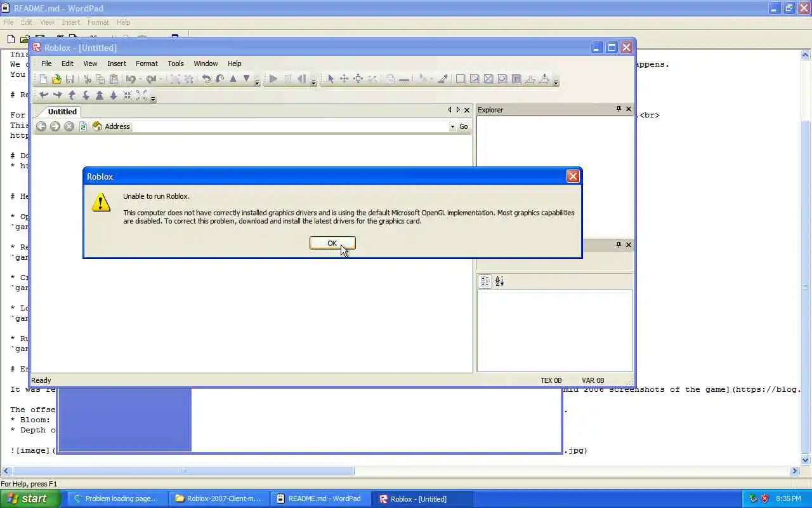Screen dimensions: 812x508
Task: Click the crossed-square surface icon
Action: coord(488,79)
